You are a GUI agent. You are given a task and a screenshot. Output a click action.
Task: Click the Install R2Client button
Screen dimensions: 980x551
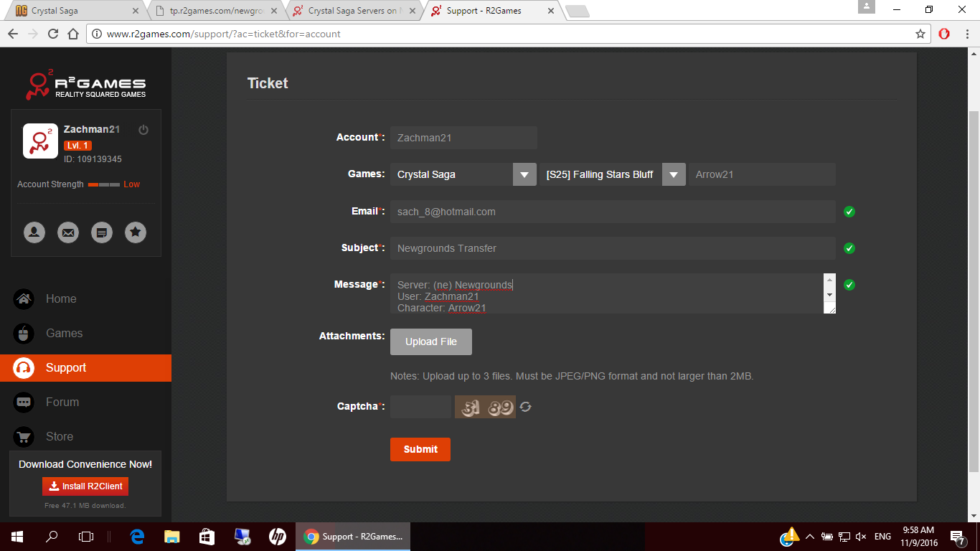tap(85, 486)
